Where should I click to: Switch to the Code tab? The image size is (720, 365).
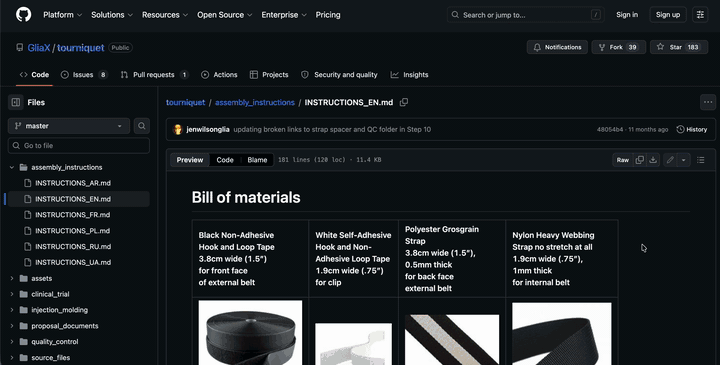(34, 75)
